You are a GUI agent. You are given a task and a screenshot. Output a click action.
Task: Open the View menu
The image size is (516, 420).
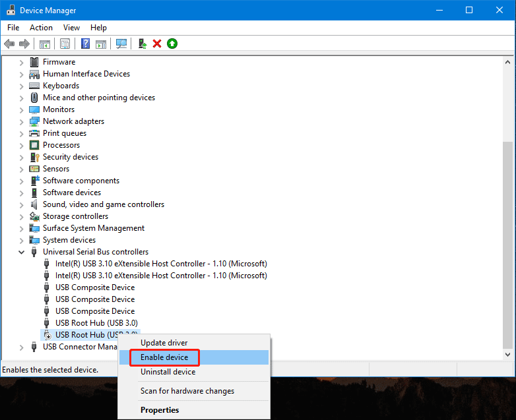coord(71,28)
